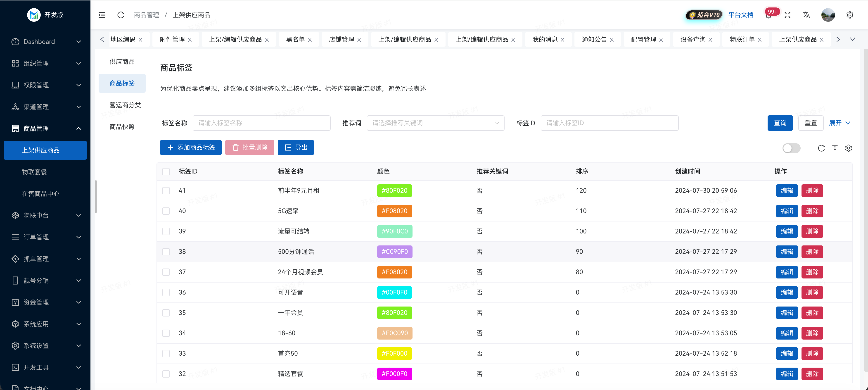Select 营运商分类 in side menu
The width and height of the screenshot is (868, 390).
click(x=125, y=105)
